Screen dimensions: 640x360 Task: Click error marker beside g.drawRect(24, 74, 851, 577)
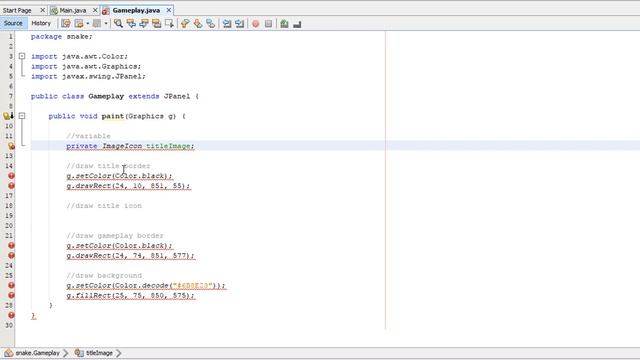point(11,256)
